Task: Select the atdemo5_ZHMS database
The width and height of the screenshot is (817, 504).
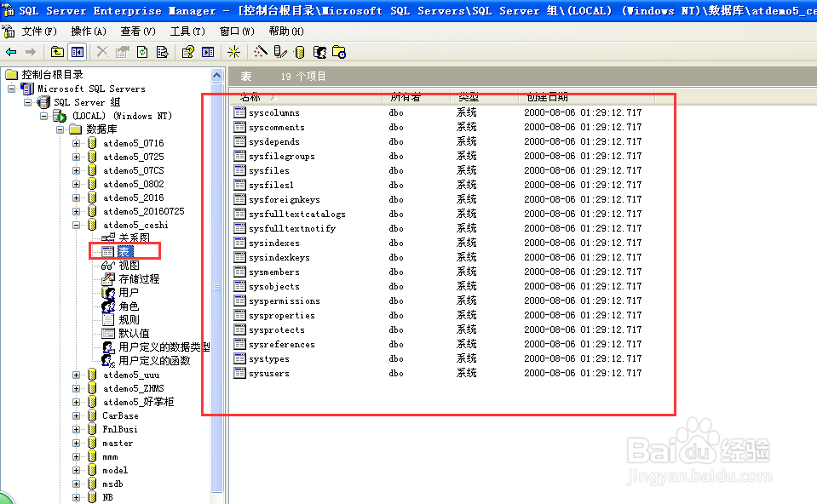Action: tap(134, 388)
